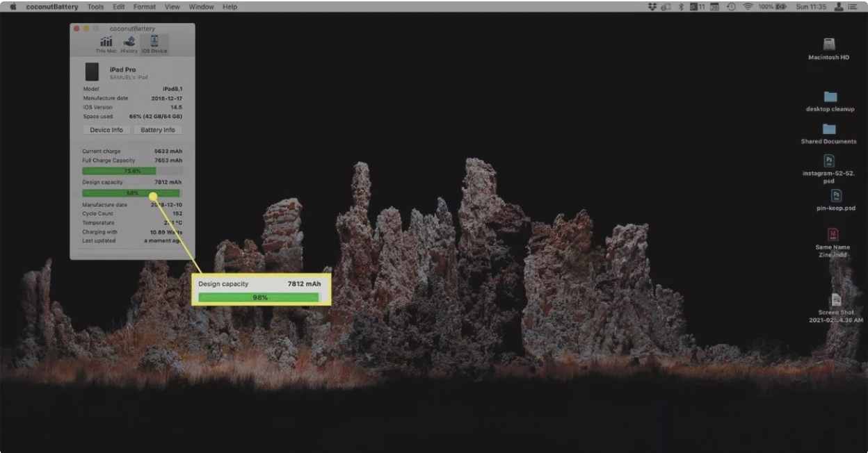This screenshot has height=453, width=868.
Task: Open the Window menu
Action: tap(201, 7)
